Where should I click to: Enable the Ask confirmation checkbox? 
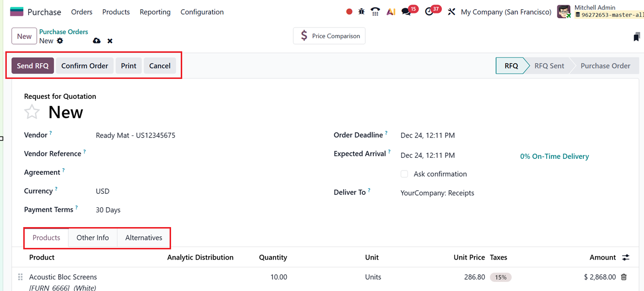point(404,174)
